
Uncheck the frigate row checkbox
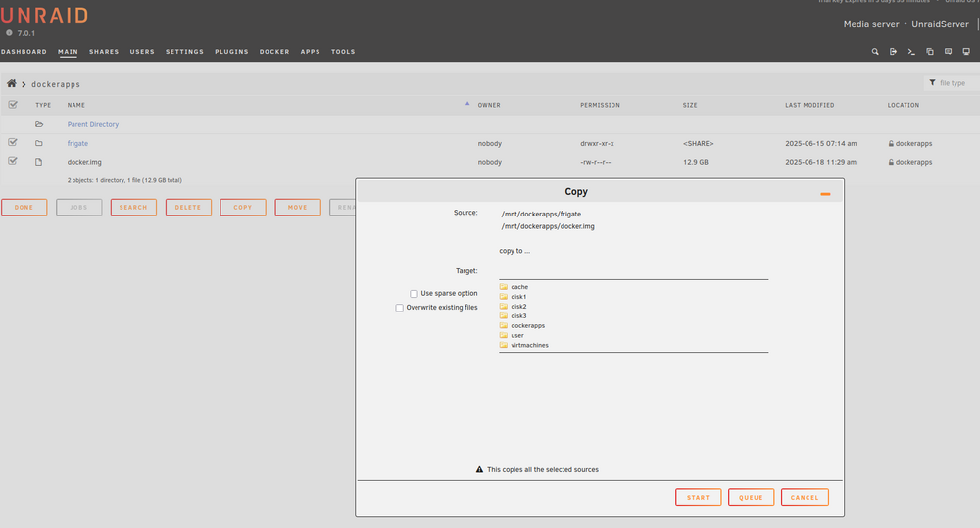(x=13, y=142)
